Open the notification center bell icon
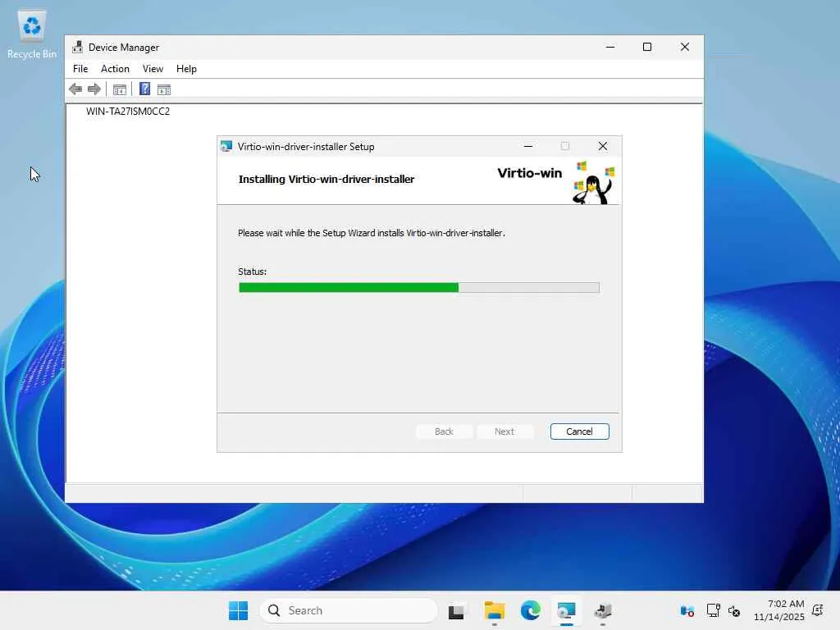Screen dimensions: 840x630 click(x=818, y=610)
